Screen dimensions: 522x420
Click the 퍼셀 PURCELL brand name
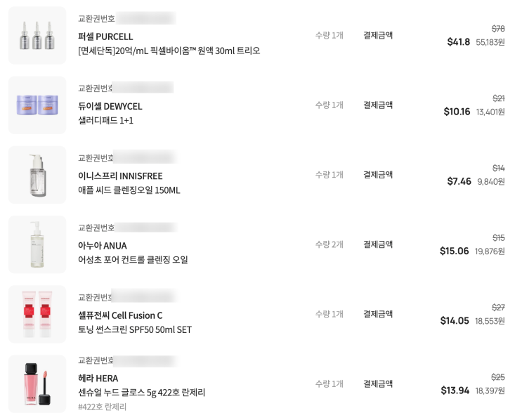105,37
